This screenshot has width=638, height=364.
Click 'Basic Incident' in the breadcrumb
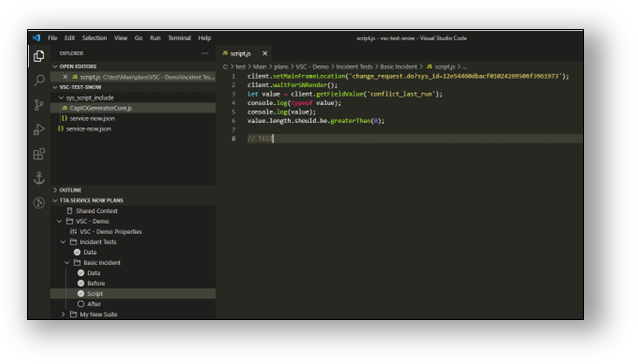pyautogui.click(x=399, y=67)
